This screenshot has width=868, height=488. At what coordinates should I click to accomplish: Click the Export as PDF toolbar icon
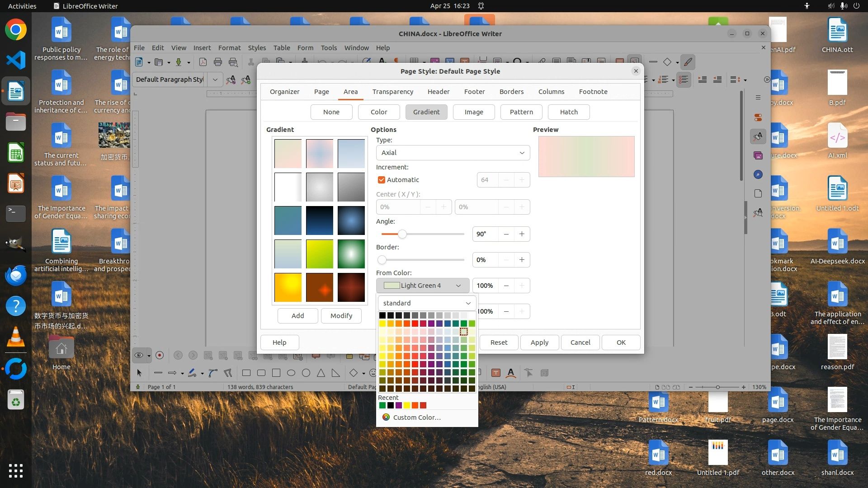tap(203, 62)
